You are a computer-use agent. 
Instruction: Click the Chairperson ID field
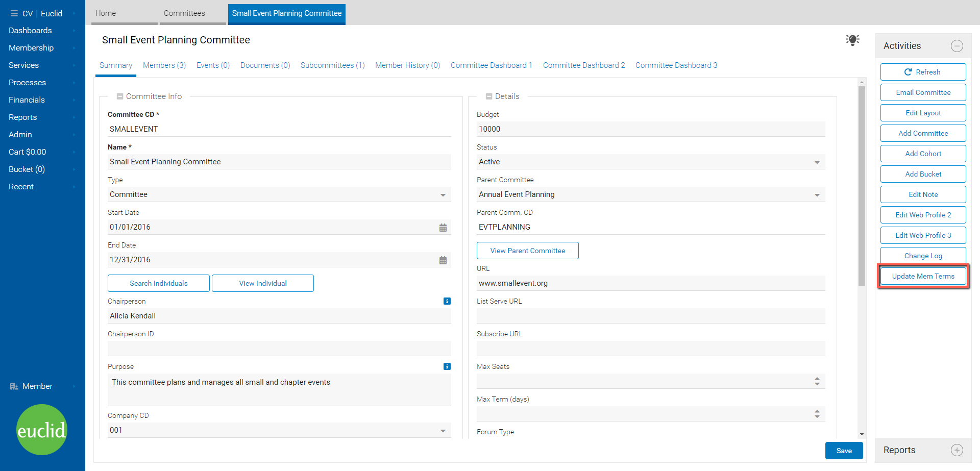[x=279, y=349]
